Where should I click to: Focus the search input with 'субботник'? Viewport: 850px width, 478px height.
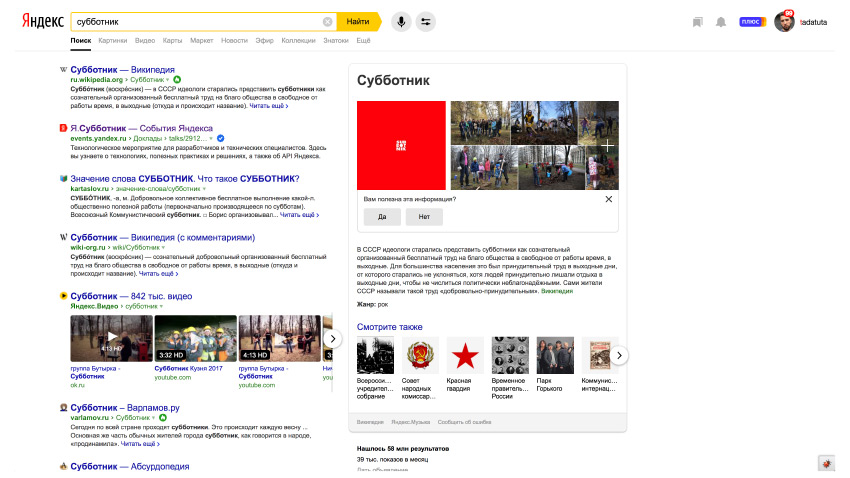coord(198,22)
